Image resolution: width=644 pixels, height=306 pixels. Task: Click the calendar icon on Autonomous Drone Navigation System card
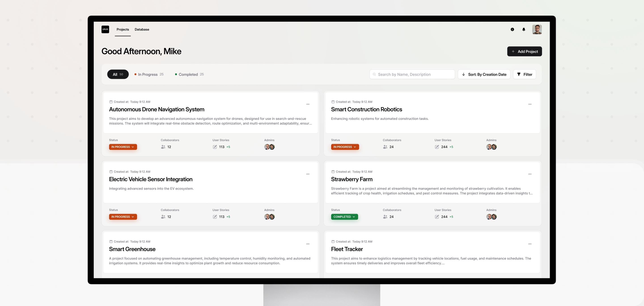(x=111, y=102)
